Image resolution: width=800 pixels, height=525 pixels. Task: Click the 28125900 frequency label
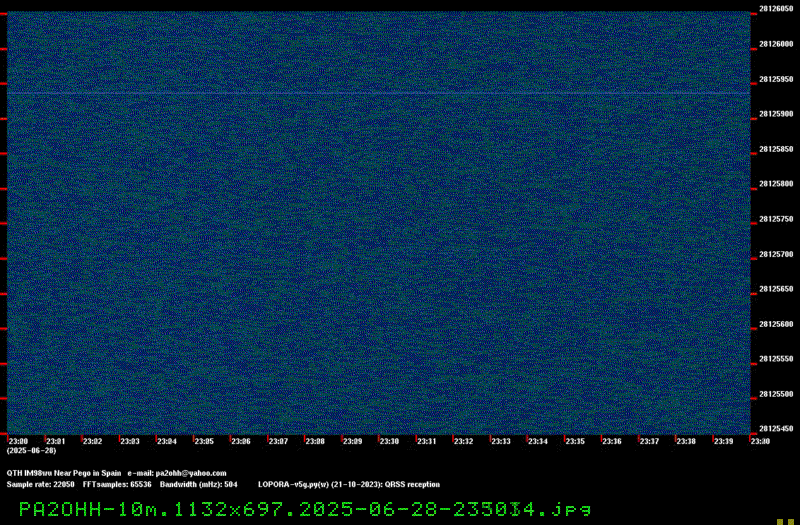point(776,114)
